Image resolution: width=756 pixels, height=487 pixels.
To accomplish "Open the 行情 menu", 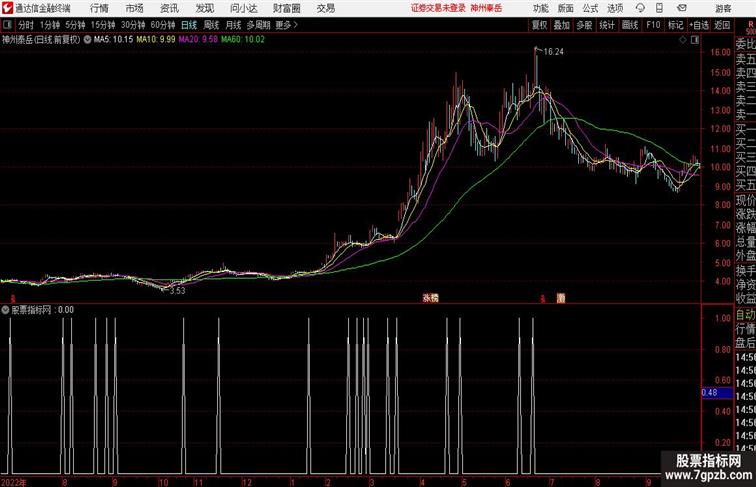I will [99, 8].
